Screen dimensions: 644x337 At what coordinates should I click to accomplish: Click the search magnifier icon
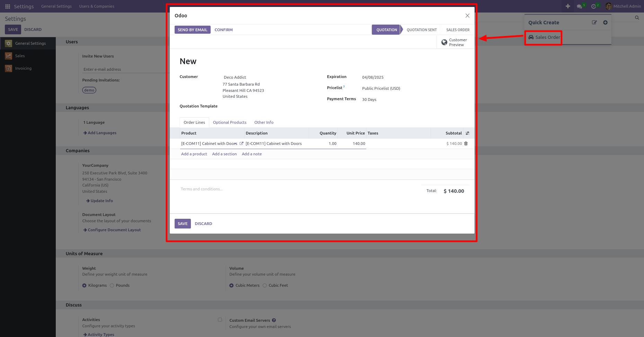point(637,18)
